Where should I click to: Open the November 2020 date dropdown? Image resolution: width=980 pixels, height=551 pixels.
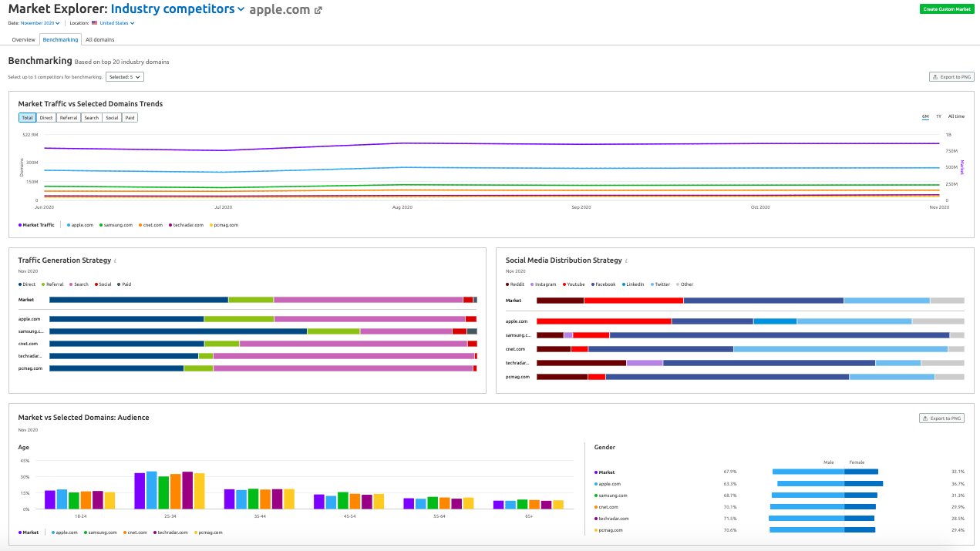pyautogui.click(x=40, y=23)
